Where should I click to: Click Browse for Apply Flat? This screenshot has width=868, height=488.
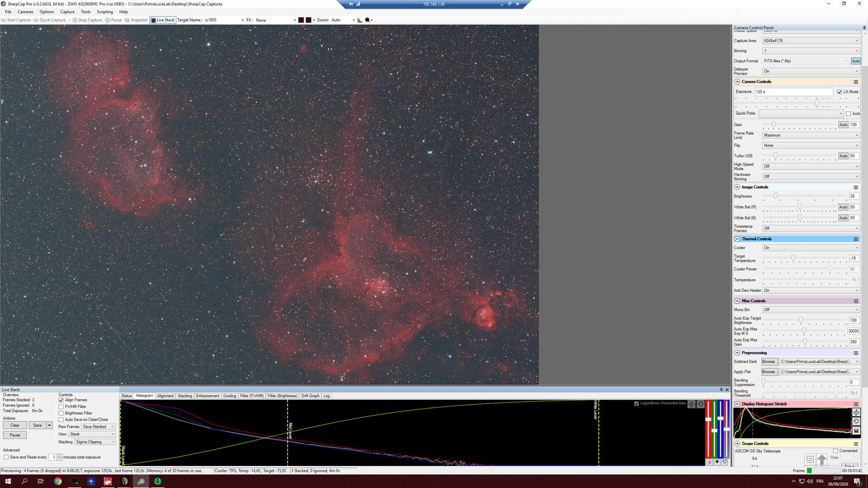click(x=769, y=372)
